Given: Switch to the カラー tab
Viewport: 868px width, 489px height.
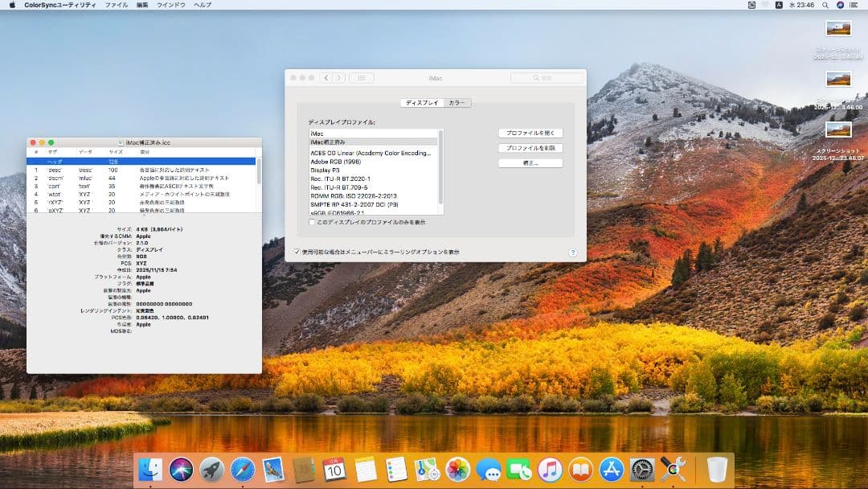Looking at the screenshot, I should [457, 103].
